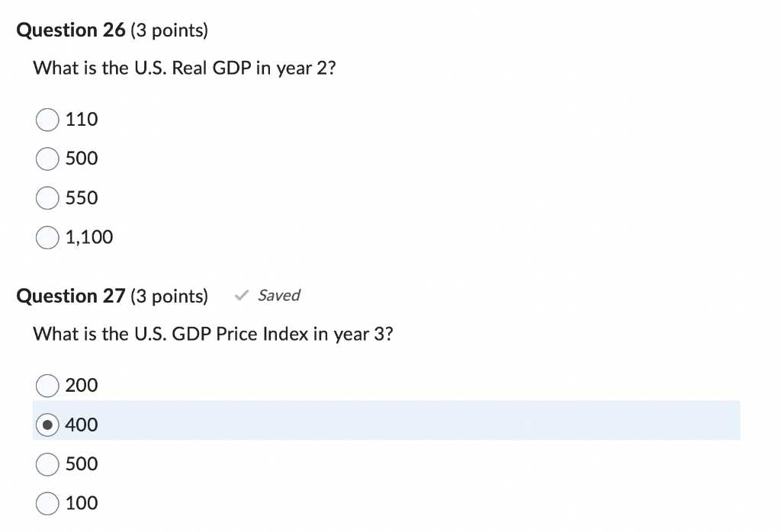Click the Saved checkmark icon
Screen dimensions: 781x532
tap(241, 296)
